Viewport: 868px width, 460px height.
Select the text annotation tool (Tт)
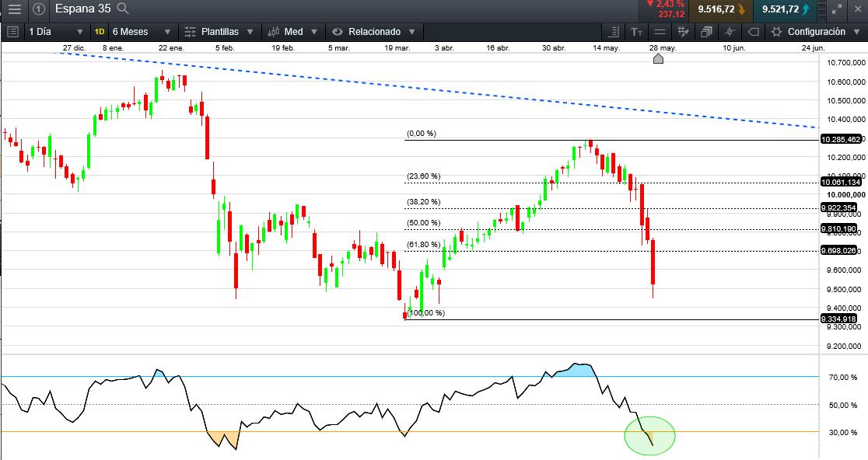636,32
